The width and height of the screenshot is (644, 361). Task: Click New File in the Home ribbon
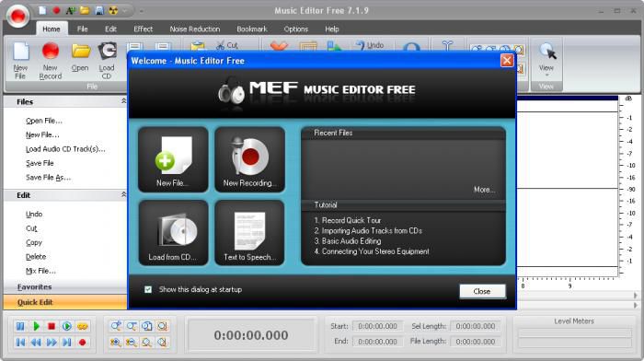tap(20, 61)
